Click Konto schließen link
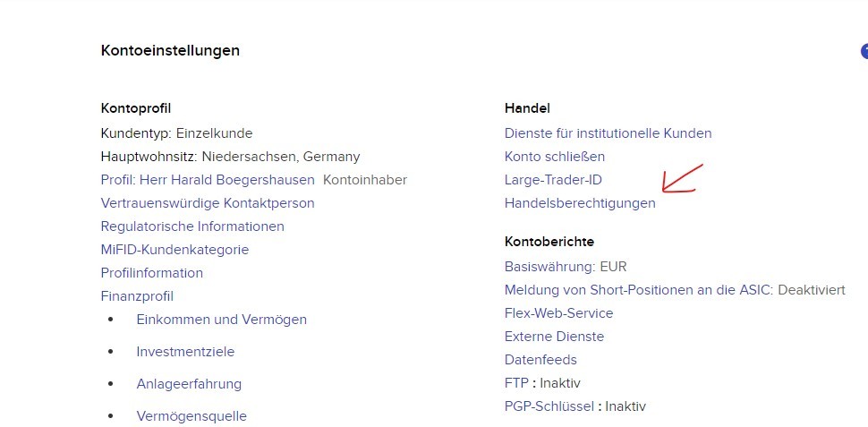 554,157
